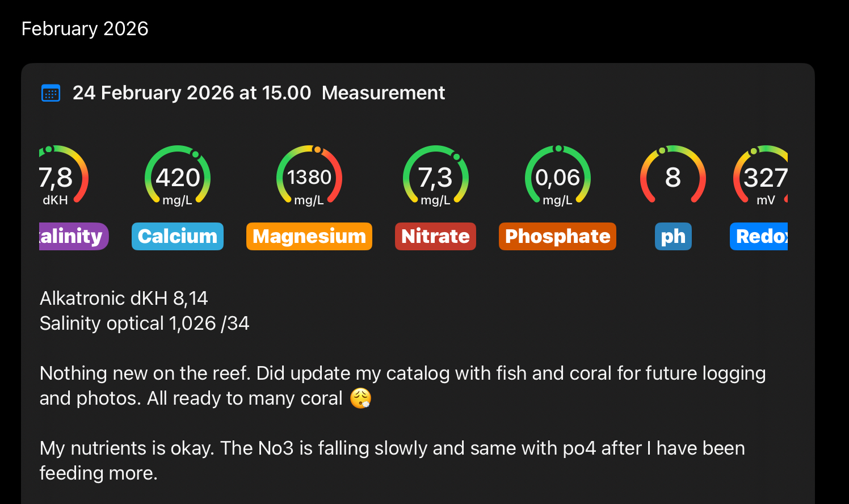Click the blue calendar icon

51,93
